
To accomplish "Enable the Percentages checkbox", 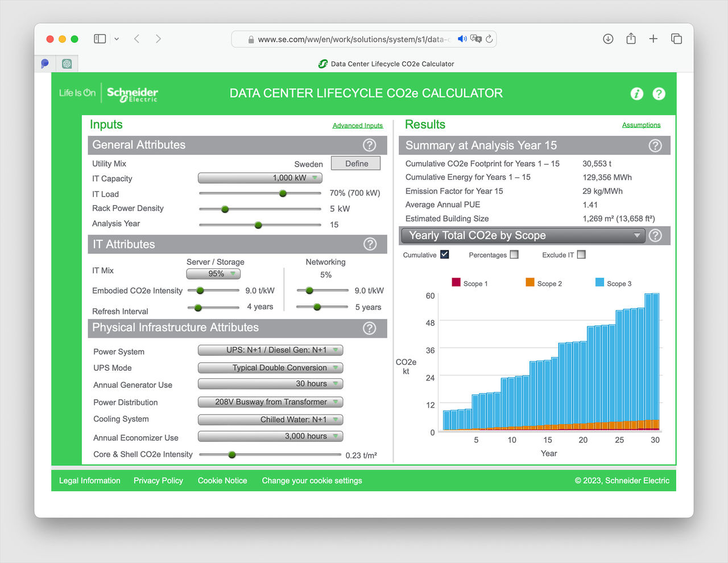I will [x=514, y=255].
